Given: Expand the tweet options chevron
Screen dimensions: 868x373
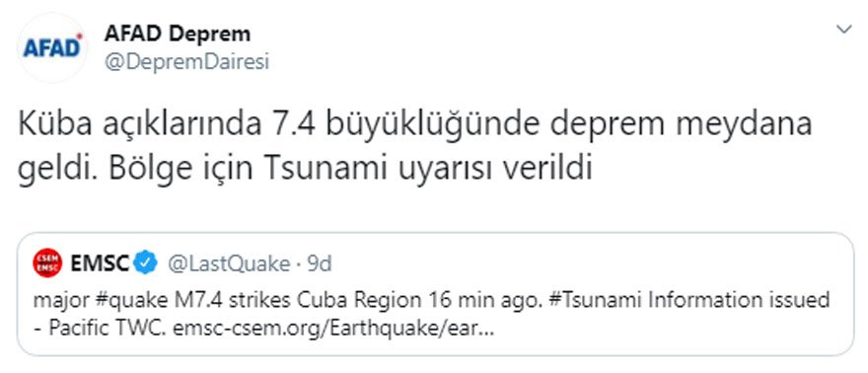Looking at the screenshot, I should [x=843, y=30].
